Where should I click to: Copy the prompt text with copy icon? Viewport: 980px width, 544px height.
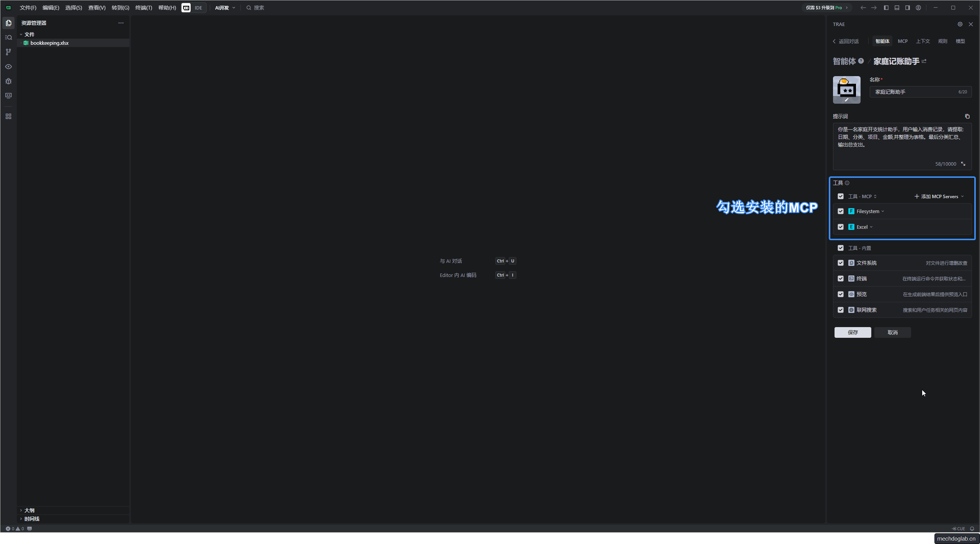[x=967, y=116]
